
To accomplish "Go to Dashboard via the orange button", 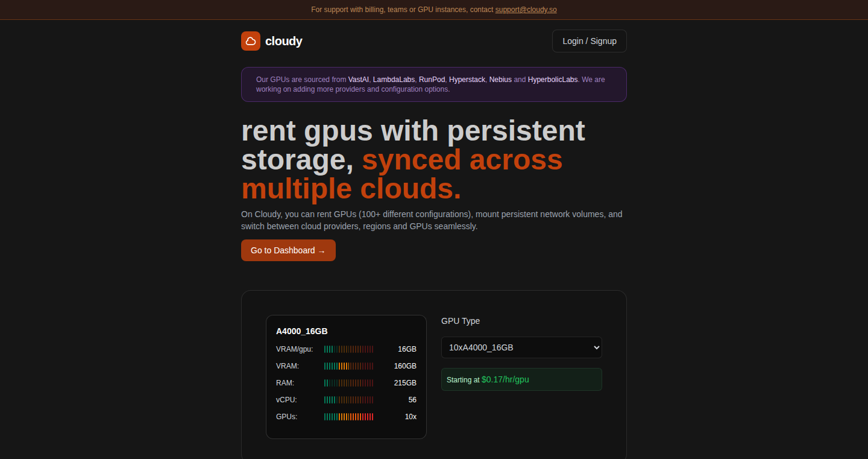I will click(x=288, y=250).
